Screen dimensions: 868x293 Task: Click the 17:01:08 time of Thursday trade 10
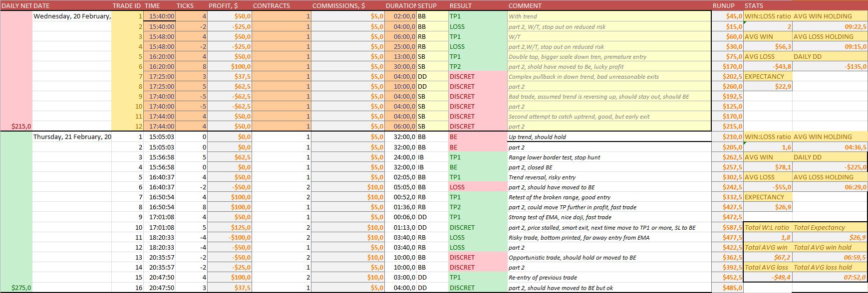(x=159, y=227)
